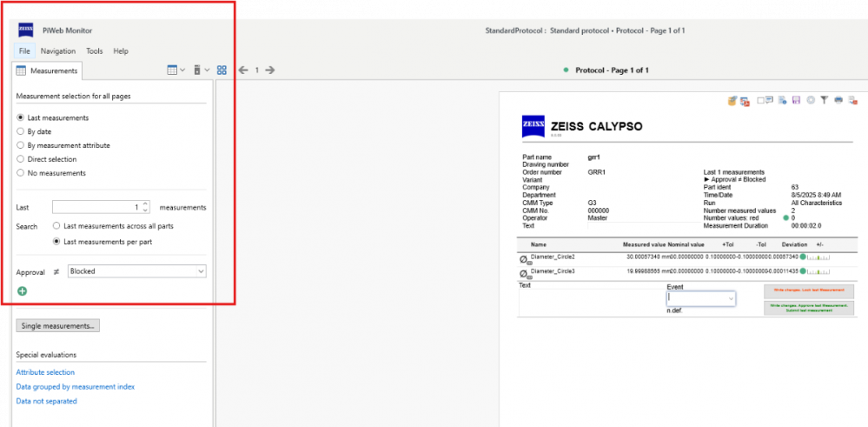Click the Single measurements button
Screen dimensions: 868x427
[57, 325]
